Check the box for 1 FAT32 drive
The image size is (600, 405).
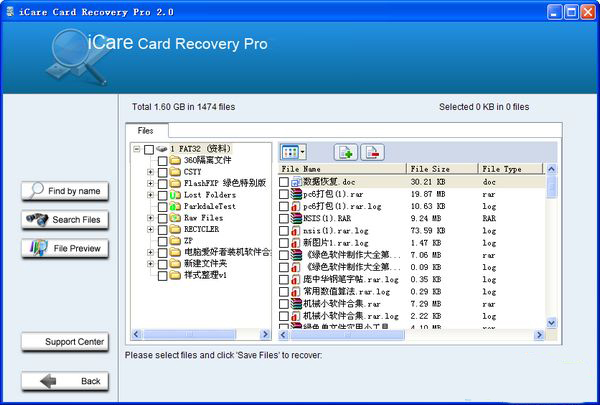(149, 149)
